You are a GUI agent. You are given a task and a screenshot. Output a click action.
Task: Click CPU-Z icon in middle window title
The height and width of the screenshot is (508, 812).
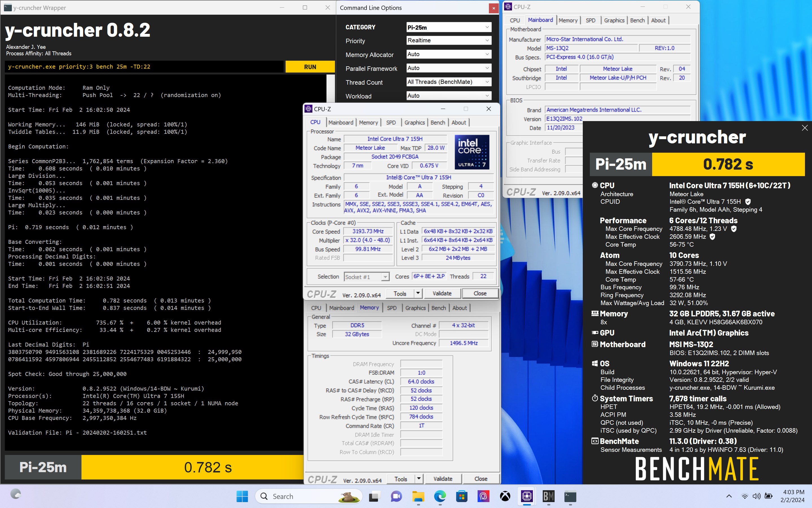point(308,109)
